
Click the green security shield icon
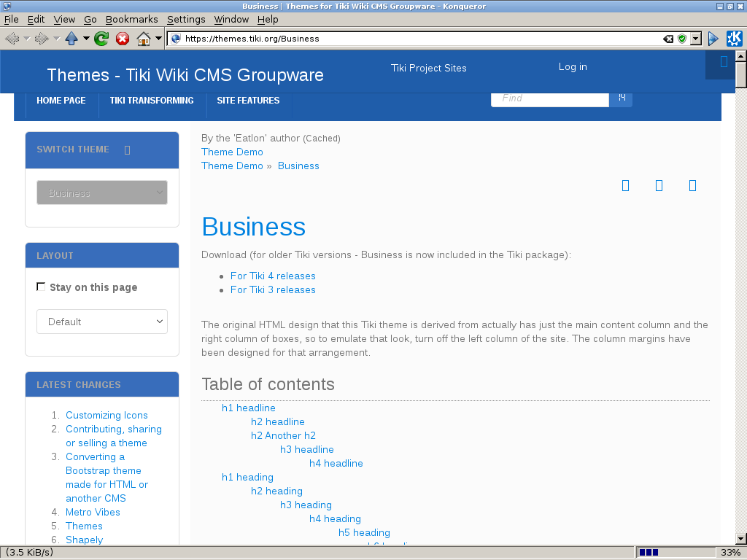pos(682,39)
